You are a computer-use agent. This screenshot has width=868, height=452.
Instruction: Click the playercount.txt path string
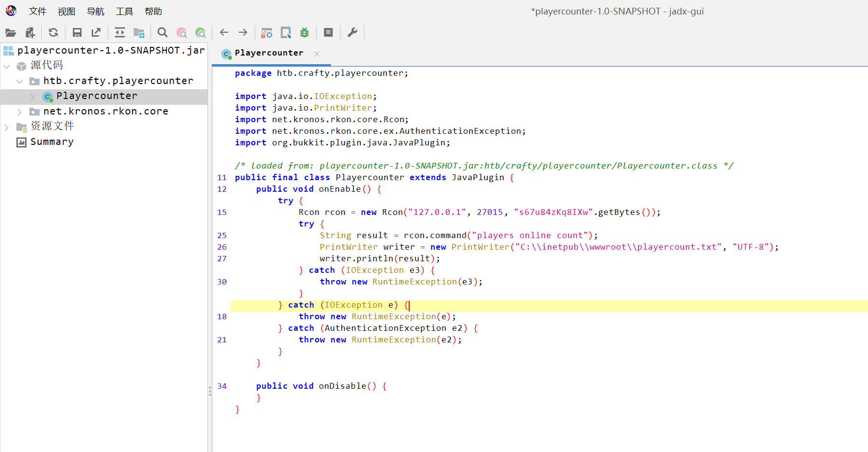pyautogui.click(x=619, y=247)
